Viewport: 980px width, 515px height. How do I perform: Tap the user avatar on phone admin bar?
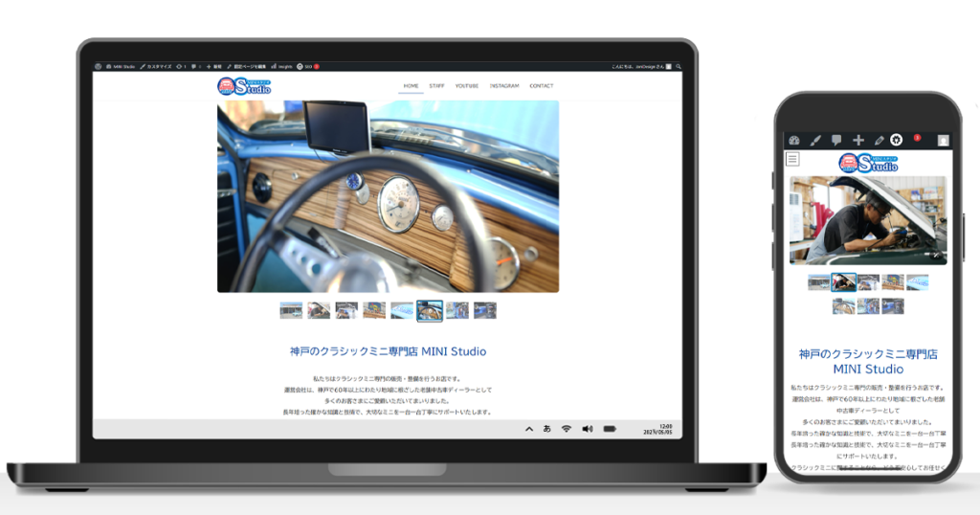coord(943,141)
